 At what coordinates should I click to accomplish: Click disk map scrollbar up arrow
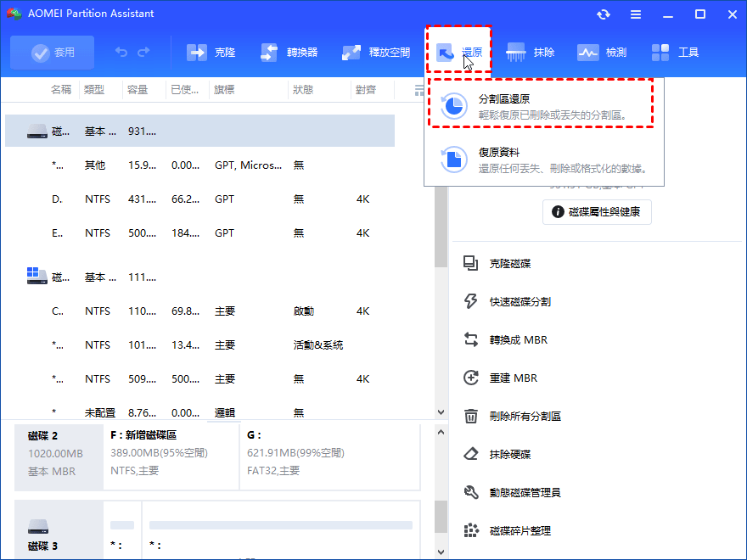[441, 432]
